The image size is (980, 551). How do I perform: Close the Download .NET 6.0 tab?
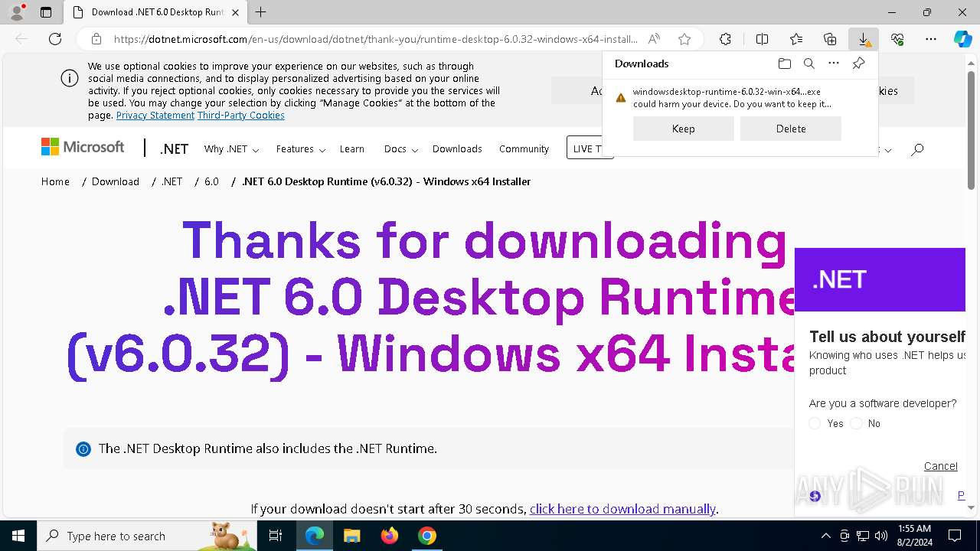point(235,12)
